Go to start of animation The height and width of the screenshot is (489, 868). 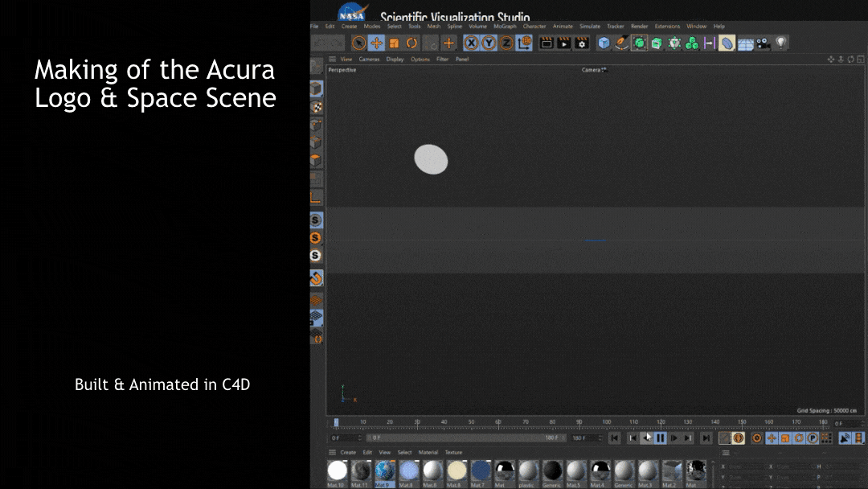615,438
